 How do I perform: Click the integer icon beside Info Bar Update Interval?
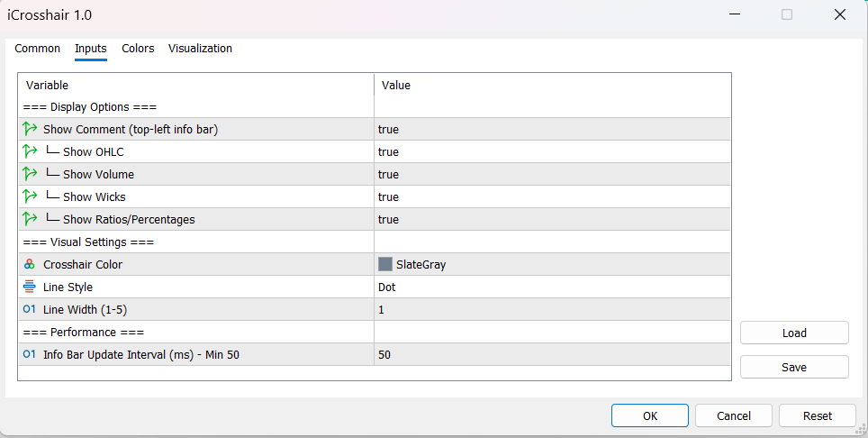point(30,354)
